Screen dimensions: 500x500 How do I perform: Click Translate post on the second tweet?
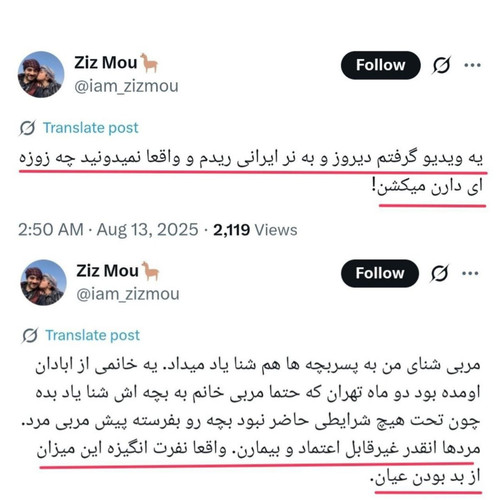pos(93,335)
